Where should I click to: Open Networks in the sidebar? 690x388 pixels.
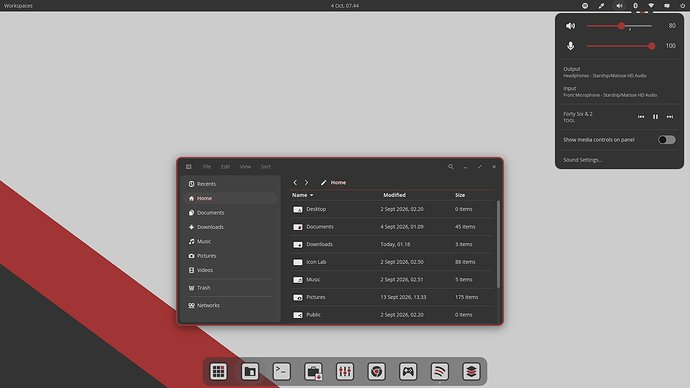[230, 305]
